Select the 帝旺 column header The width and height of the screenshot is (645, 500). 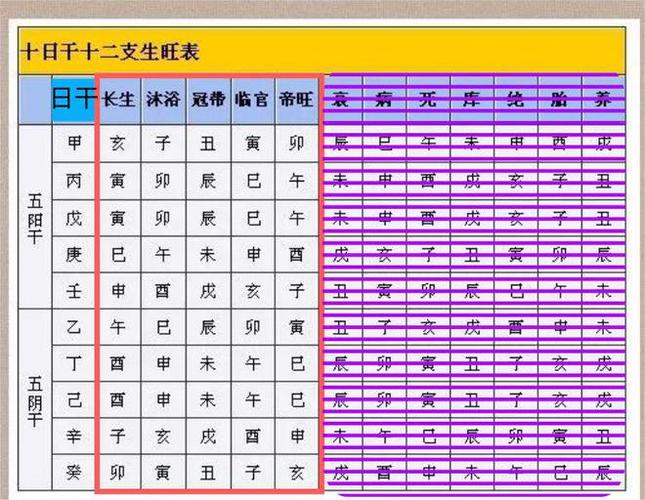pos(296,99)
